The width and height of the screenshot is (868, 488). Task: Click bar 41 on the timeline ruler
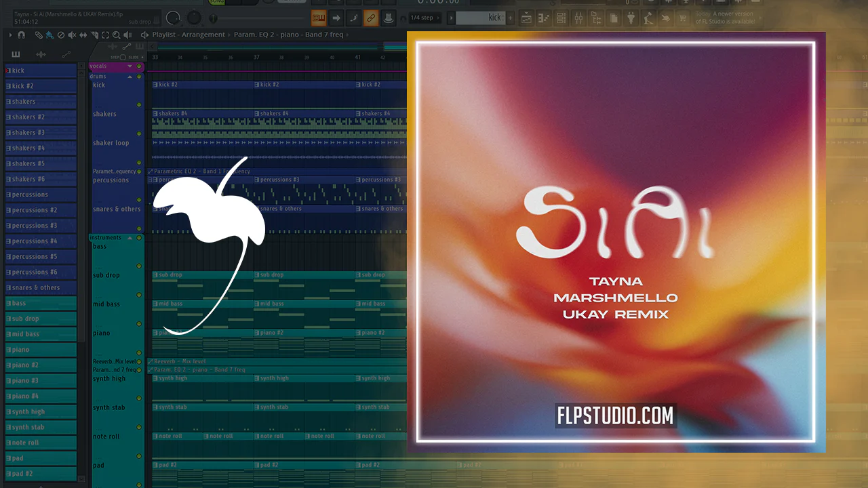tap(357, 57)
